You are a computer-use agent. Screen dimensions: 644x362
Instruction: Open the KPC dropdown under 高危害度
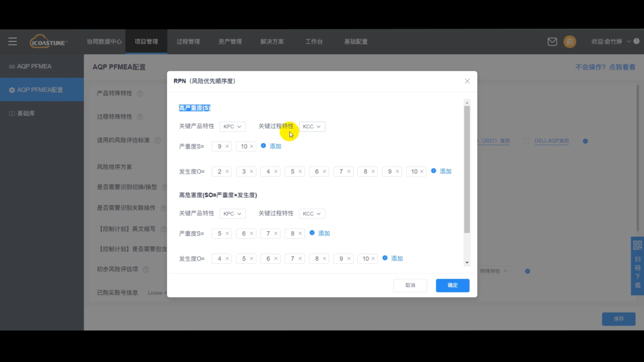(x=232, y=213)
